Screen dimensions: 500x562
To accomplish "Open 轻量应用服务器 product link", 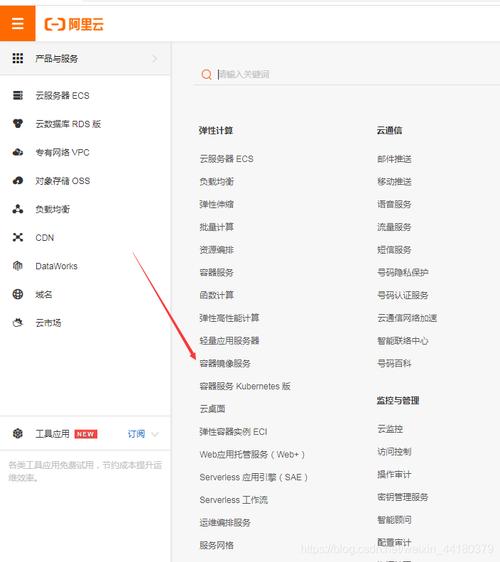I will pos(229,340).
